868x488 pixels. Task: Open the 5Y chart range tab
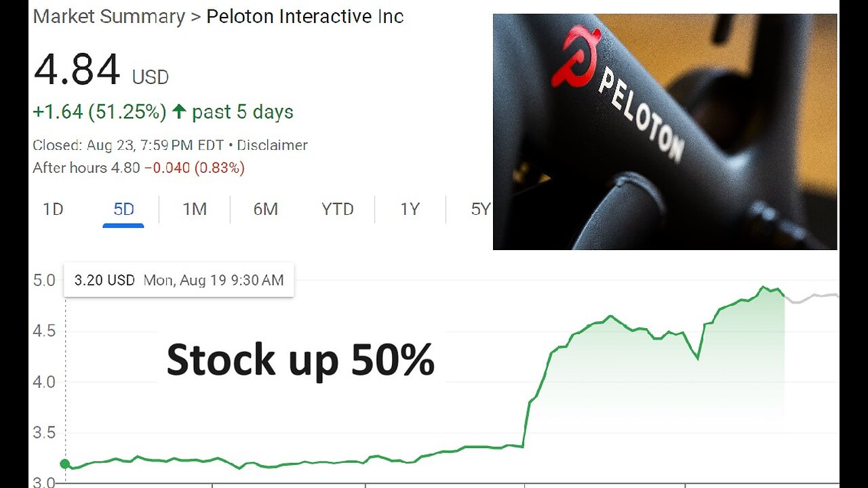tap(479, 209)
